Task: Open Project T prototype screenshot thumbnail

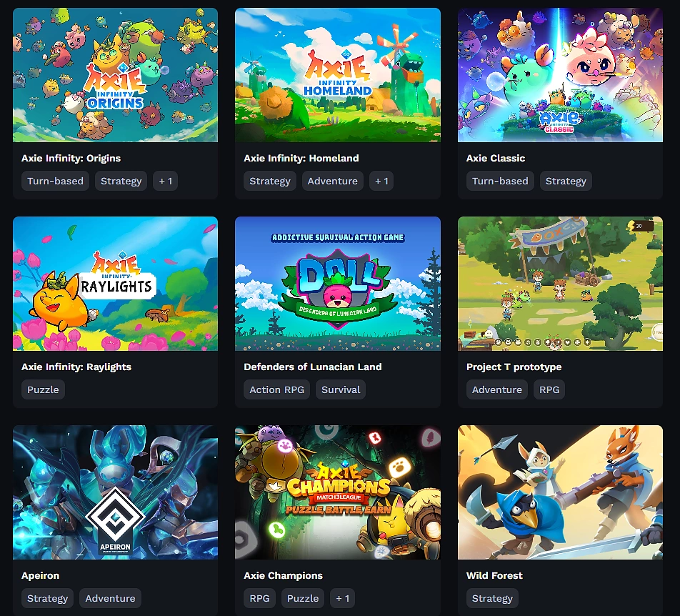Action: coord(560,284)
